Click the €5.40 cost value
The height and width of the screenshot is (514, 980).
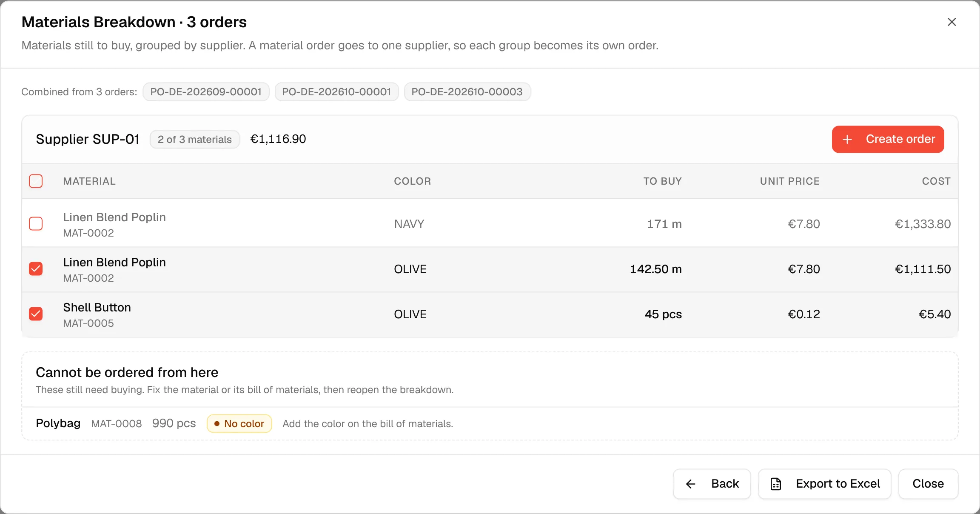tap(935, 314)
